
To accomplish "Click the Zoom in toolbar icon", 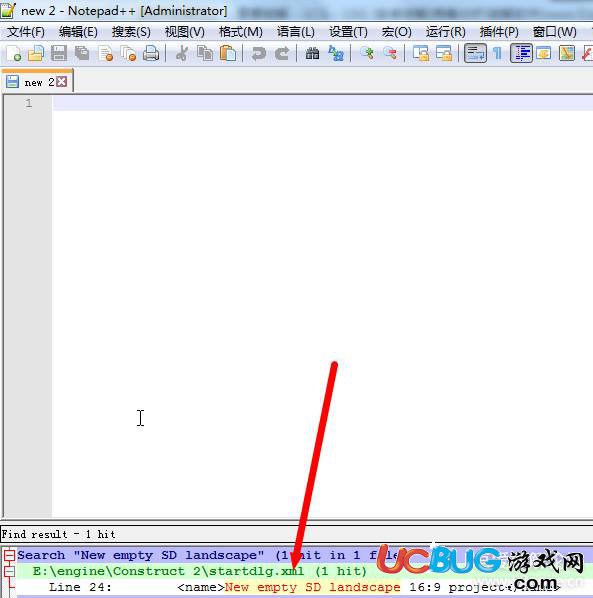I will coord(367,53).
